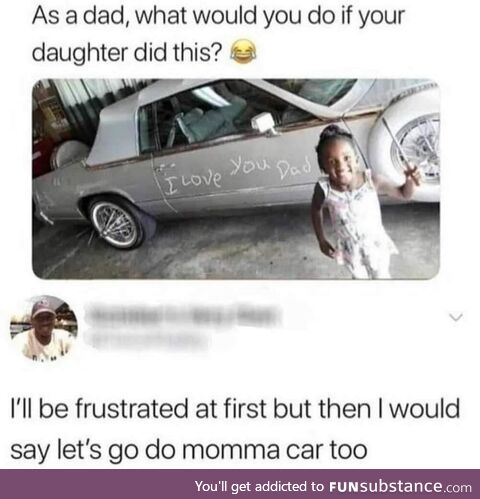Click the laughing-crying emoji in the caption
The width and height of the screenshot is (480, 499).
(x=245, y=52)
